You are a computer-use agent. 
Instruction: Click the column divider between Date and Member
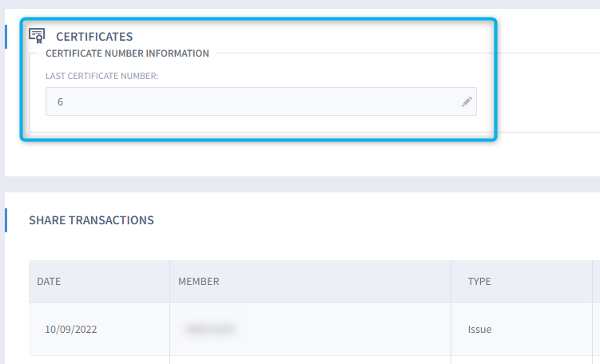click(x=169, y=282)
